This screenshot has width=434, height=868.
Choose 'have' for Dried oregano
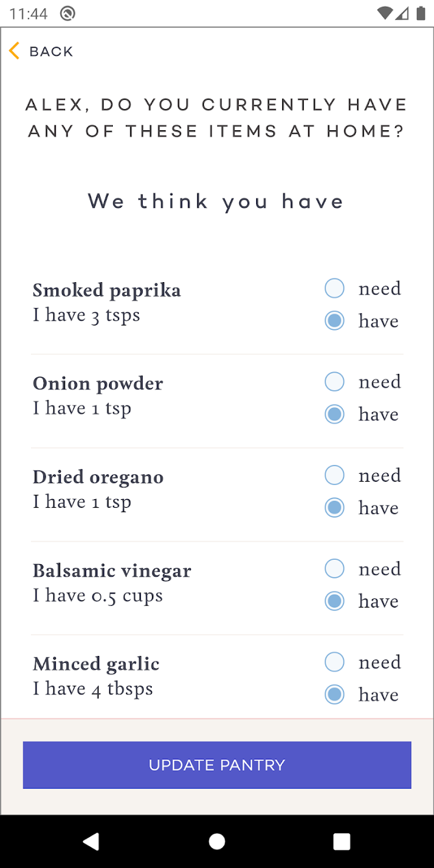(x=334, y=508)
